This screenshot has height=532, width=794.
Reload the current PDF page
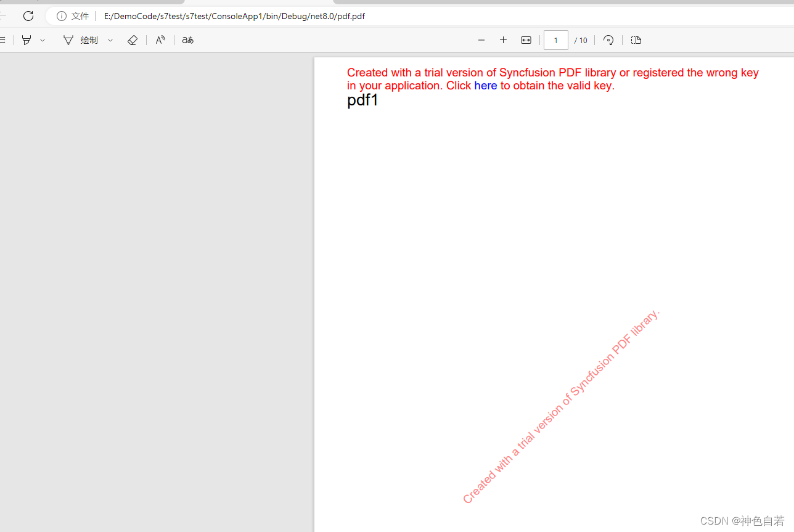point(28,16)
